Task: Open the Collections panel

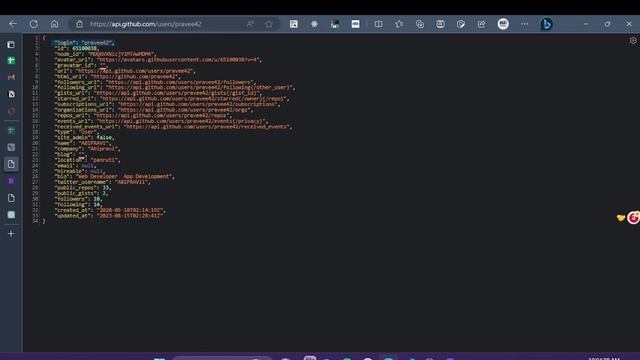Action: (420, 24)
